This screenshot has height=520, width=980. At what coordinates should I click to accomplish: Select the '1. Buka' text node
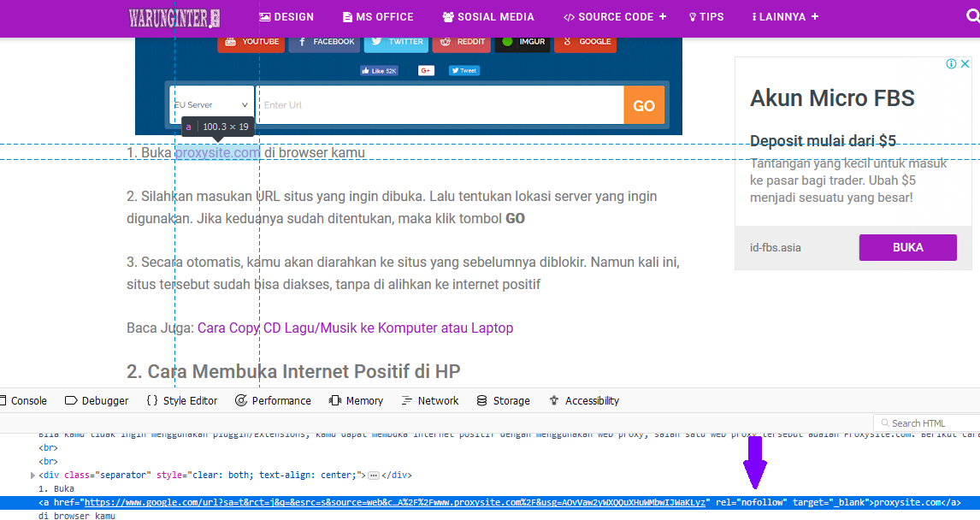click(x=56, y=488)
